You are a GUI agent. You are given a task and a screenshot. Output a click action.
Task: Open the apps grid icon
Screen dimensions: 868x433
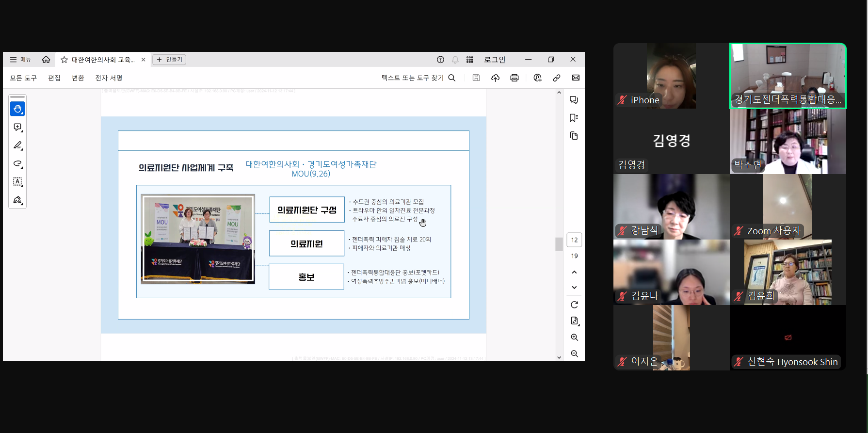tap(470, 60)
